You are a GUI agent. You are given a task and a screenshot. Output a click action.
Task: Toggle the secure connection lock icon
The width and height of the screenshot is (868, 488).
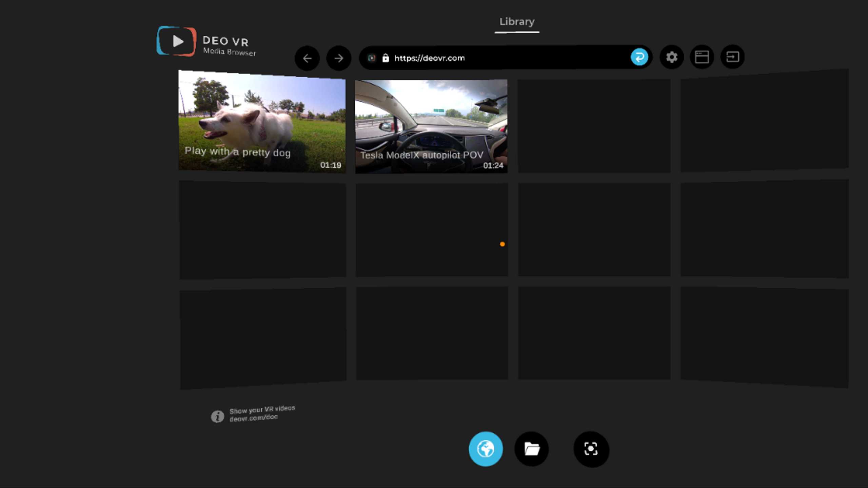(386, 58)
